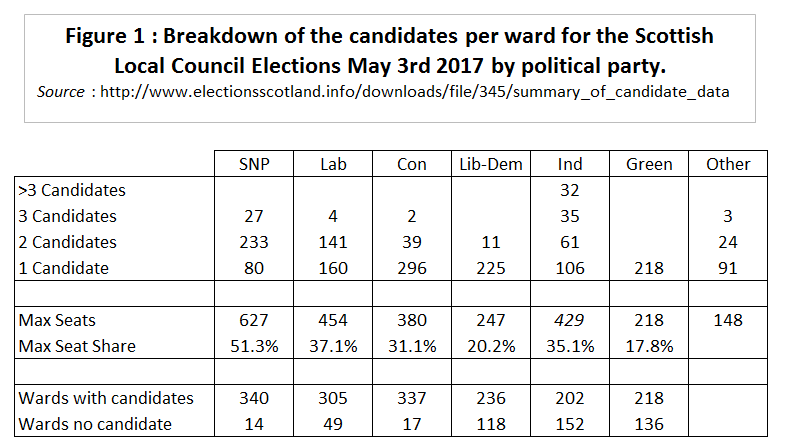Click the cell showing 296 Con candidates
Image resolution: width=785 pixels, height=444 pixels.
pyautogui.click(x=412, y=268)
